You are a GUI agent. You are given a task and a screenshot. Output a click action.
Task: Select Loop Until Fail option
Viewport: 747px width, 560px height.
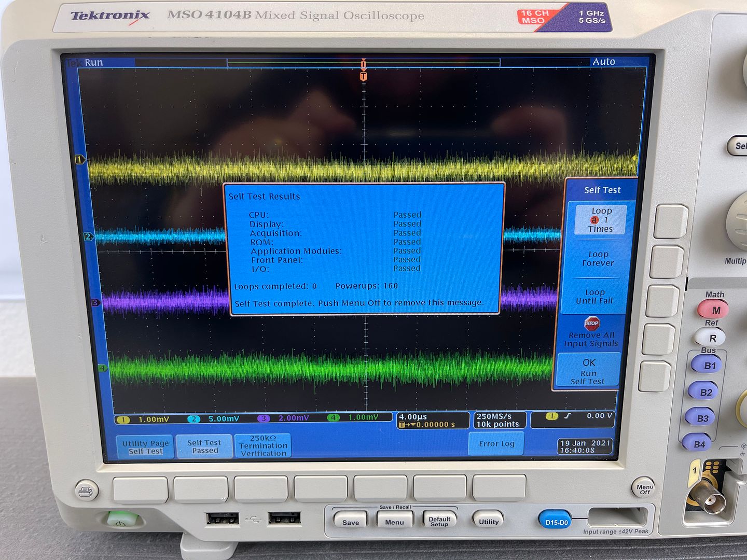pyautogui.click(x=594, y=297)
